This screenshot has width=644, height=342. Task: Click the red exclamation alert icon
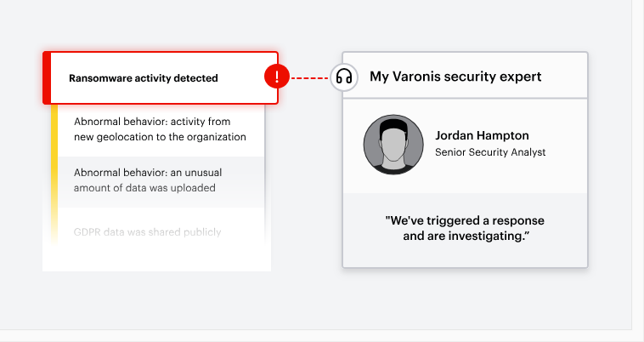277,77
